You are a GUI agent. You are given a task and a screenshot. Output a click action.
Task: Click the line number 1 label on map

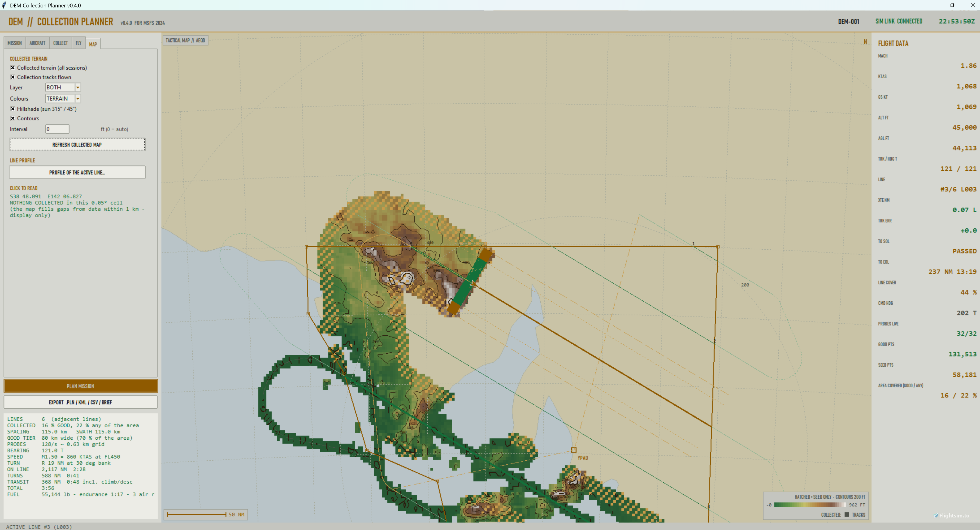pos(693,244)
